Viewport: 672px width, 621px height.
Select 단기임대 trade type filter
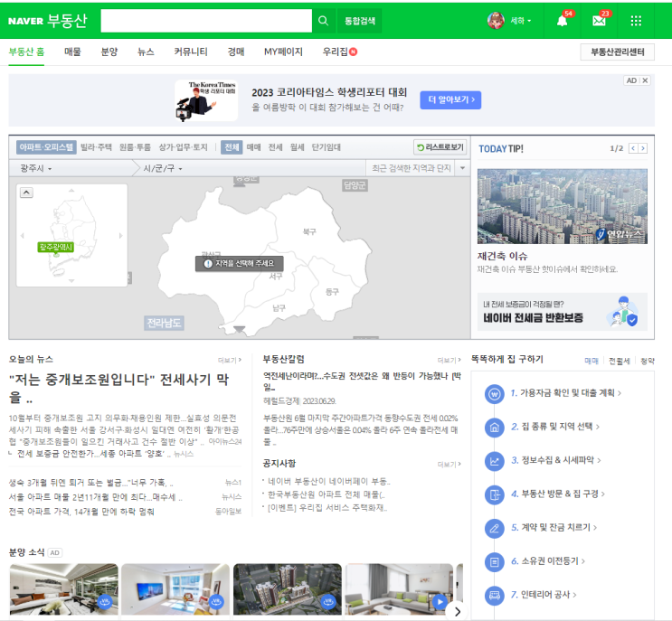pyautogui.click(x=326, y=147)
